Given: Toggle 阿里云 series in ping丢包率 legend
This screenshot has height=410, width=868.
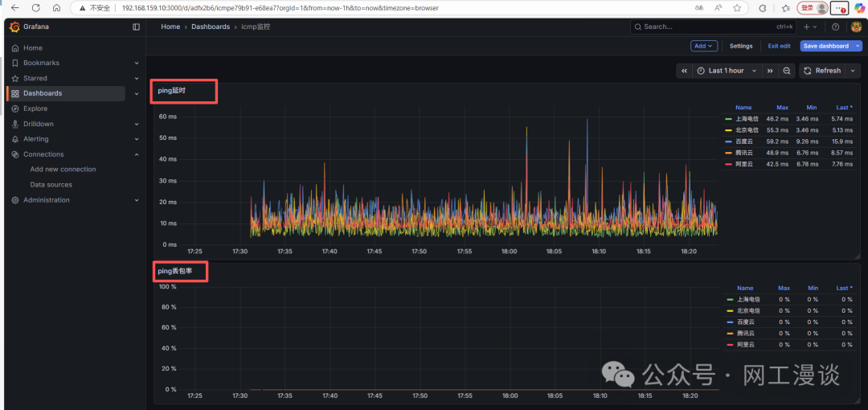Looking at the screenshot, I should [746, 345].
